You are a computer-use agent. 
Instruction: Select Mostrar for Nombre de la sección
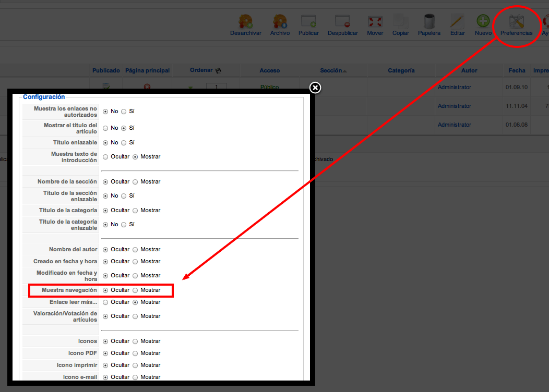(135, 182)
